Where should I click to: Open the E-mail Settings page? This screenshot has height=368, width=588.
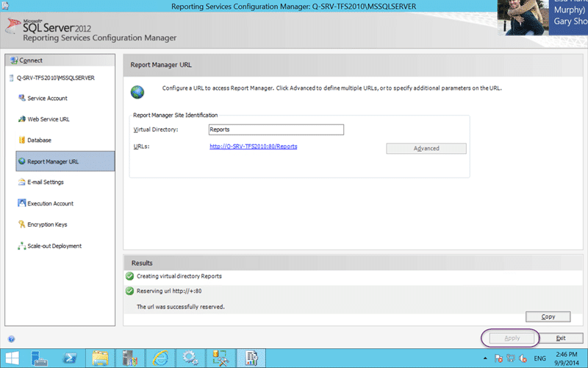pyautogui.click(x=46, y=182)
